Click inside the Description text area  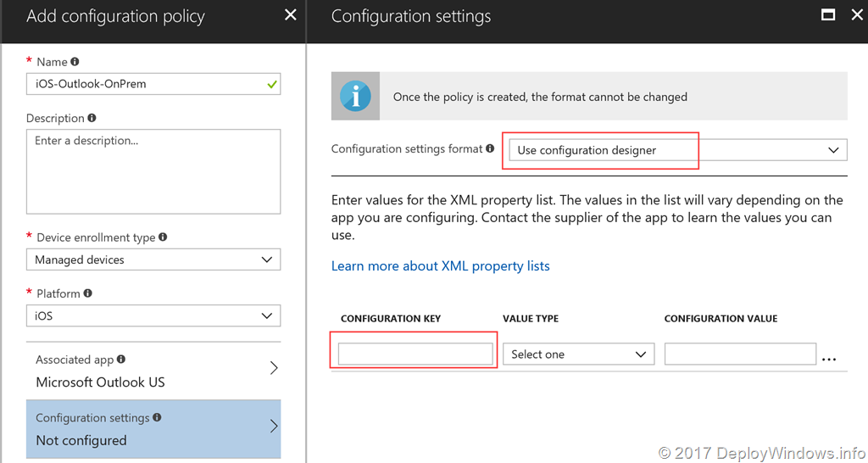tap(153, 171)
